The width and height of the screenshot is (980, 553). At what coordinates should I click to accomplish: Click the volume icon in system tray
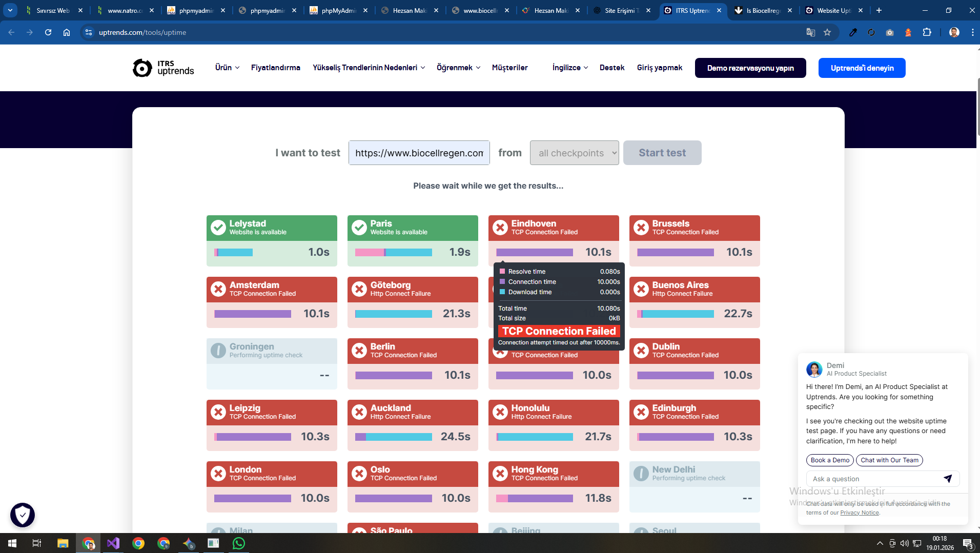click(905, 543)
